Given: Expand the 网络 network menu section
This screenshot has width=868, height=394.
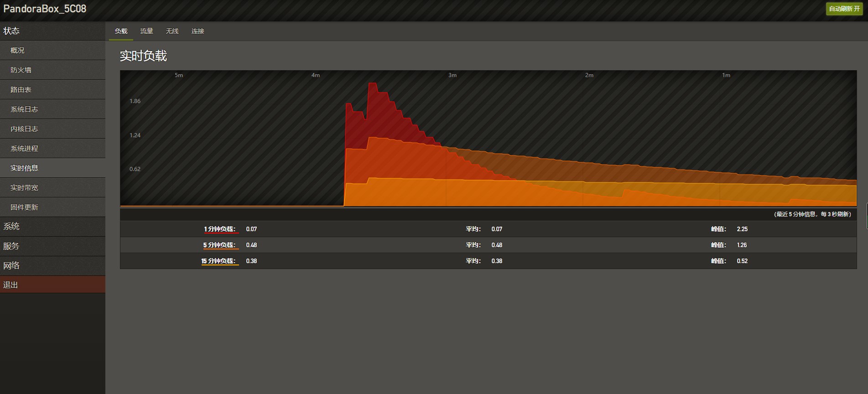Looking at the screenshot, I should [x=52, y=266].
